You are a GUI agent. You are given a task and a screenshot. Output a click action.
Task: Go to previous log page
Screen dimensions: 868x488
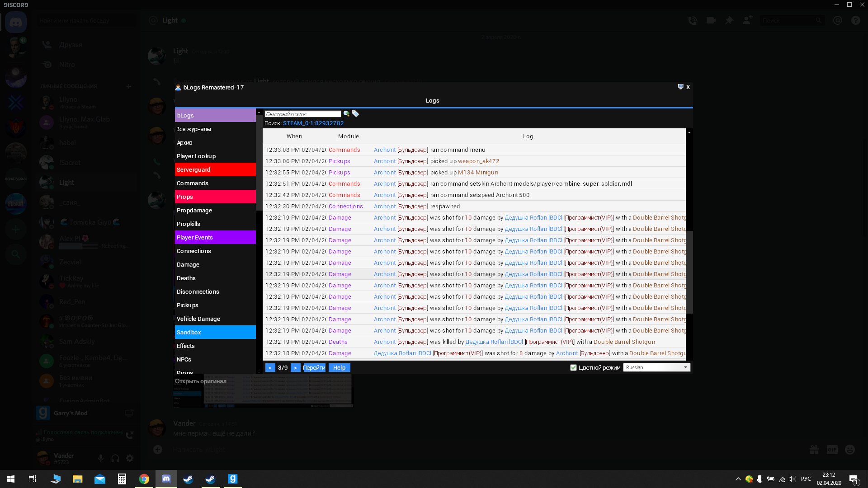click(270, 368)
